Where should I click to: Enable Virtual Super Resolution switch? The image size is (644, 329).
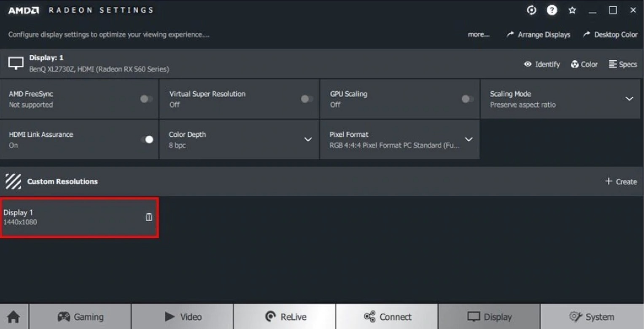[307, 99]
